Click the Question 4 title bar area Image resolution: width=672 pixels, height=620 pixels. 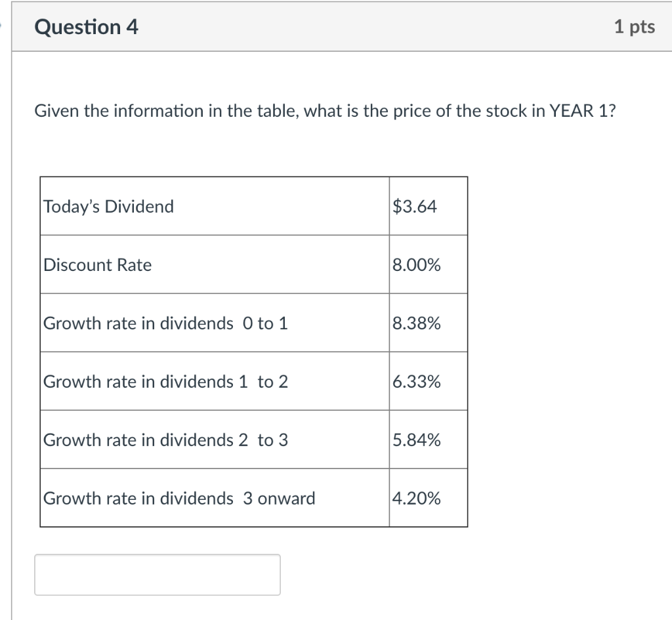pyautogui.click(x=328, y=27)
